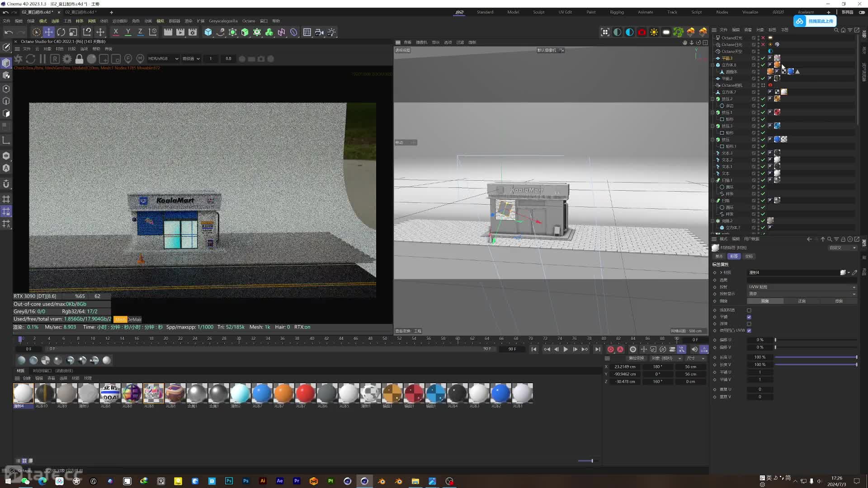The height and width of the screenshot is (488, 868).
Task: Adjust the 偏移 U slider
Action: tap(816, 340)
